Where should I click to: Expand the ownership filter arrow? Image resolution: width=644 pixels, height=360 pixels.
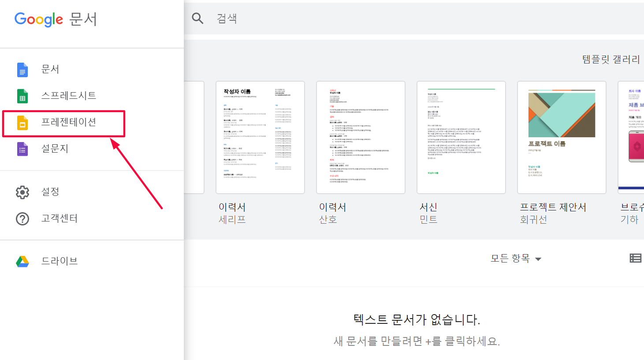click(538, 259)
